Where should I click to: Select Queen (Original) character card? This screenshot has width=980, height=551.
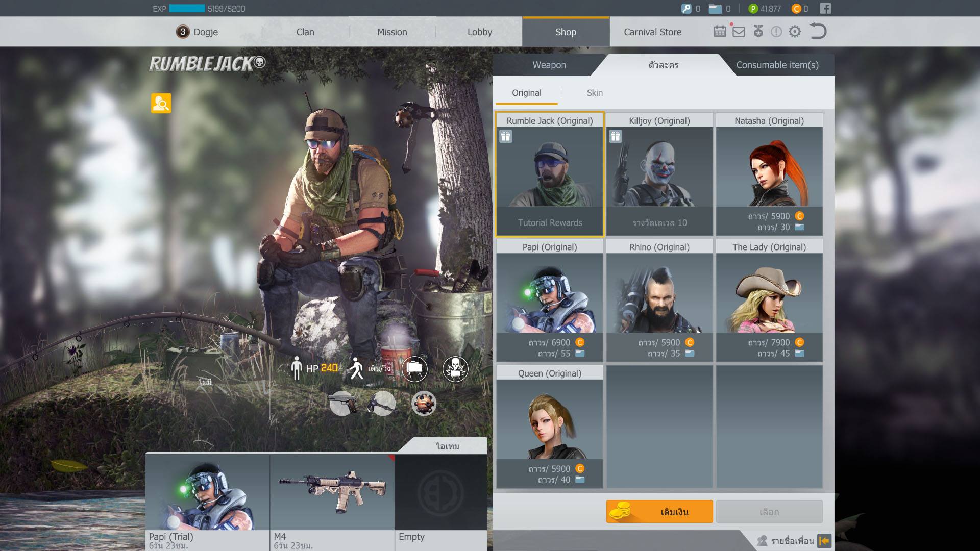point(550,427)
